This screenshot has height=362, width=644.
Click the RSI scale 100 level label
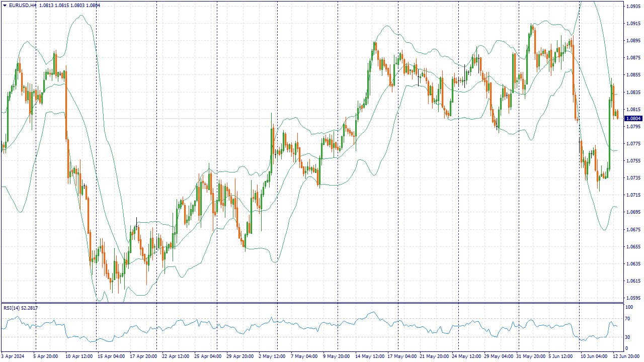[629, 307]
